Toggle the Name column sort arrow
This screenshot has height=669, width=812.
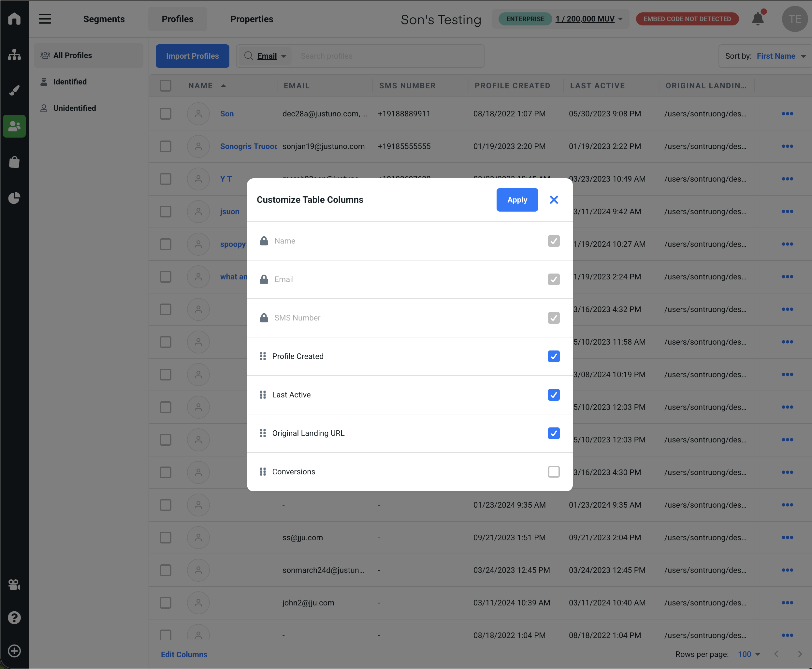tap(224, 85)
